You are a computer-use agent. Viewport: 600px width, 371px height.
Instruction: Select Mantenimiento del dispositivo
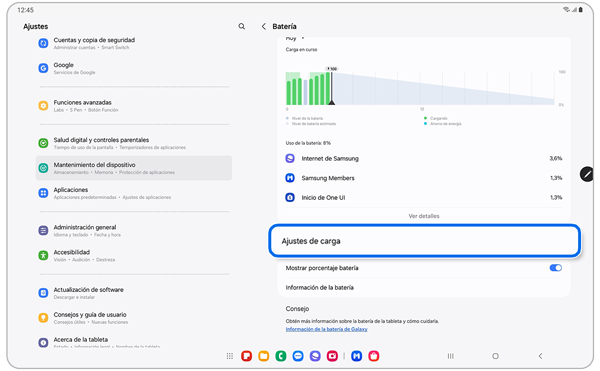point(134,168)
